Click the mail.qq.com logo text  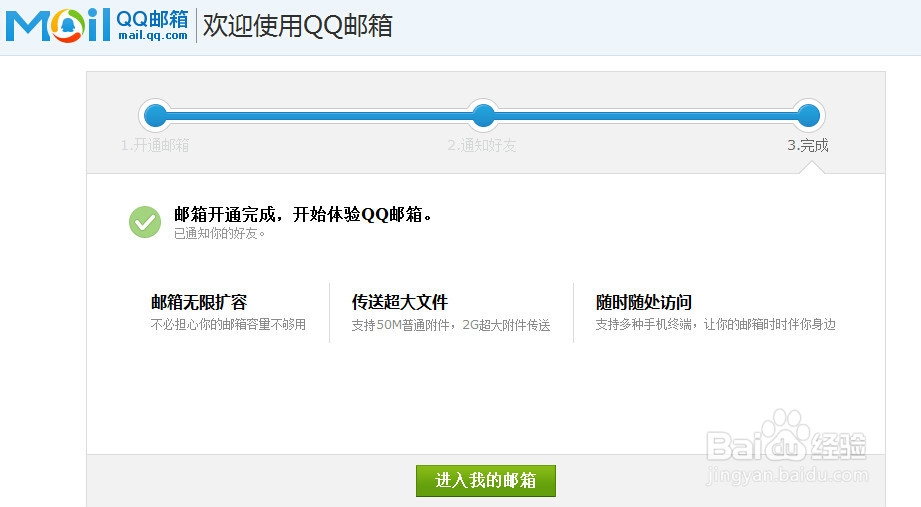click(153, 35)
